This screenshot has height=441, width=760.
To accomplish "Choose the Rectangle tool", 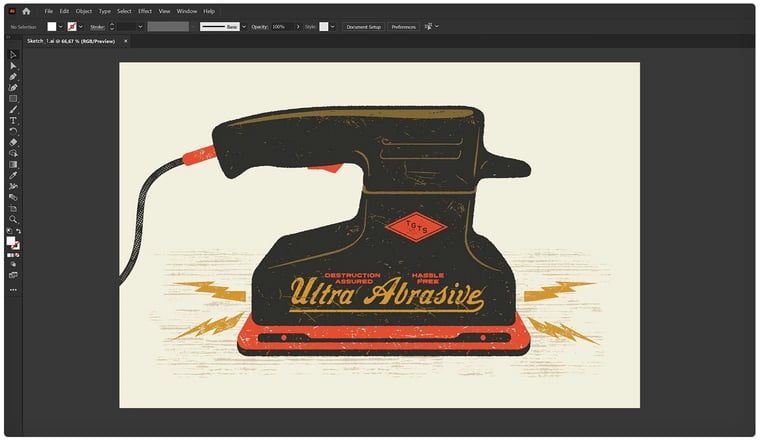I will (x=13, y=99).
